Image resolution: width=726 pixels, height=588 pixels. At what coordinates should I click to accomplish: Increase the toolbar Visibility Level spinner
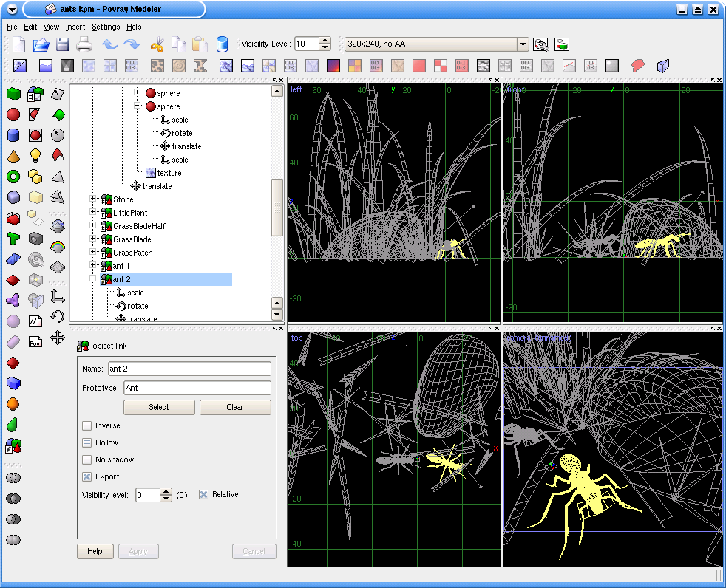click(x=325, y=40)
